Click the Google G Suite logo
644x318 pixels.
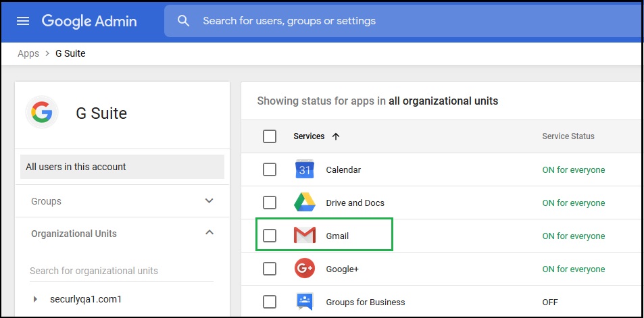(x=42, y=113)
